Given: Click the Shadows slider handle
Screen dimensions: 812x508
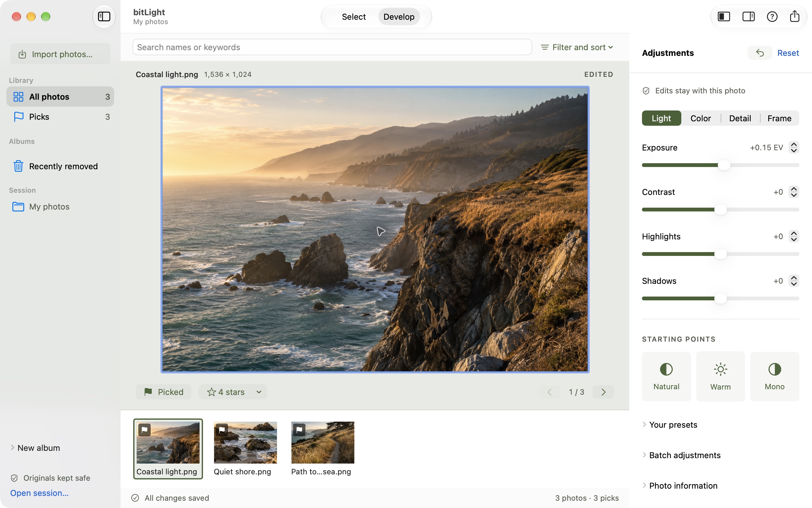Looking at the screenshot, I should [x=720, y=298].
